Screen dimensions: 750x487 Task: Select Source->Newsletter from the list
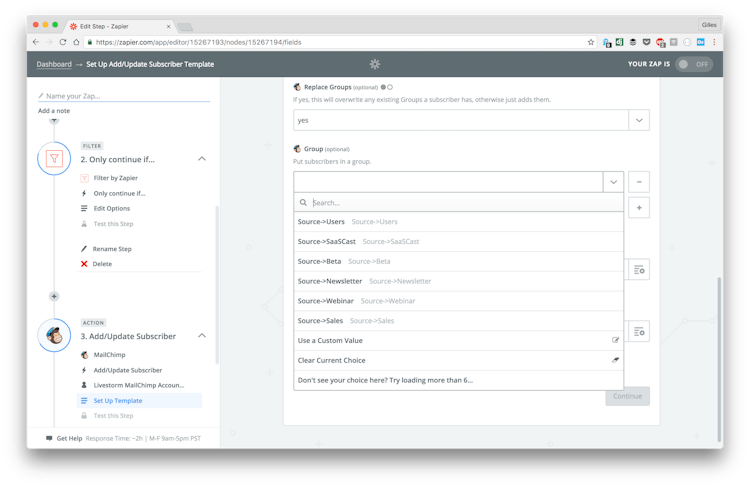pos(330,281)
